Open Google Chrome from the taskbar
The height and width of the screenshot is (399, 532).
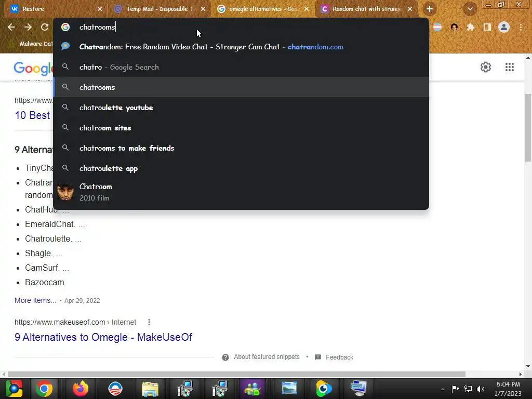pos(44,389)
